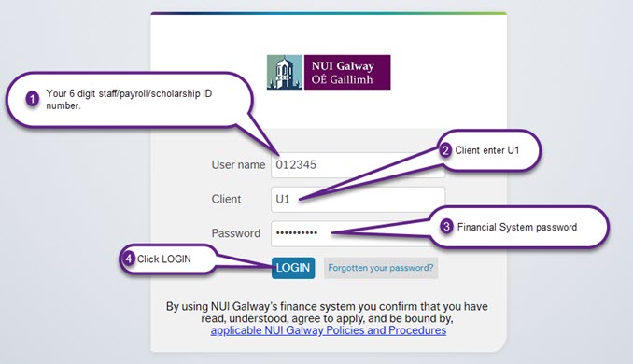Click the NUI Galway tower logo icon
The image size is (633, 364).
point(285,72)
